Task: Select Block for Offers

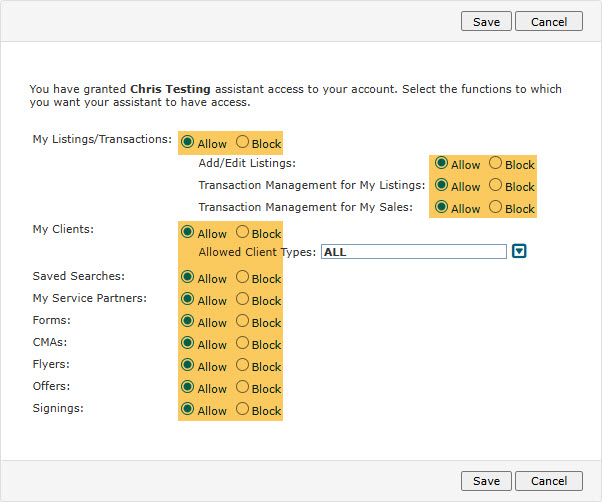Action: click(242, 388)
